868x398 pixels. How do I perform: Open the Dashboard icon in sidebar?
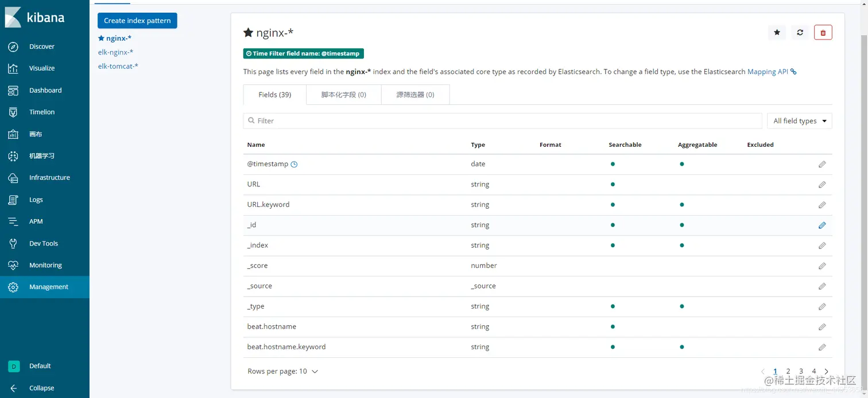click(13, 91)
